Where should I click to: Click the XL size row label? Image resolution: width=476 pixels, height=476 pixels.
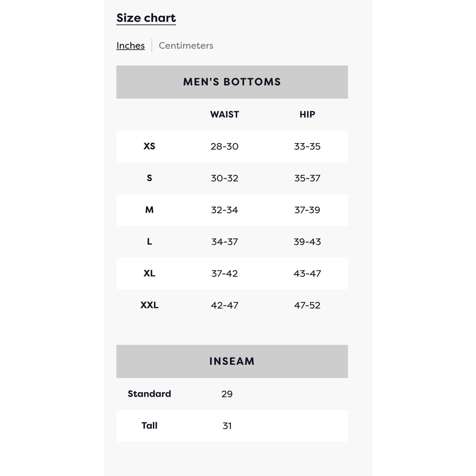[149, 273]
